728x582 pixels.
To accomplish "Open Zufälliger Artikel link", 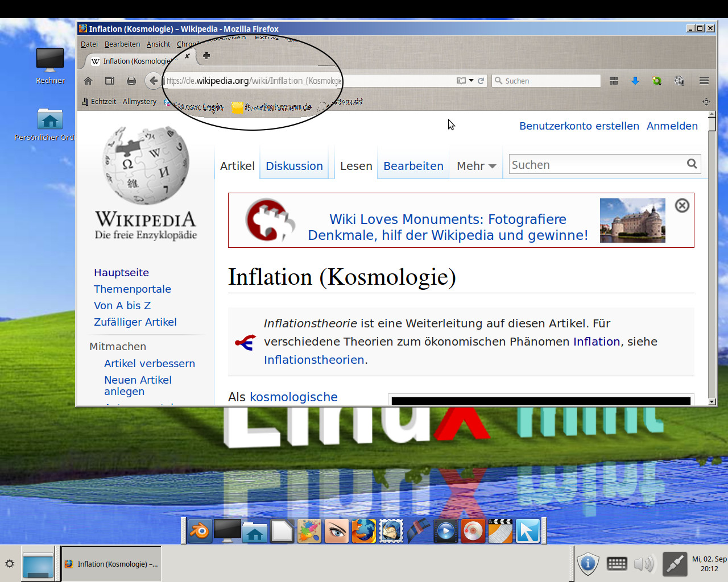I will click(135, 322).
